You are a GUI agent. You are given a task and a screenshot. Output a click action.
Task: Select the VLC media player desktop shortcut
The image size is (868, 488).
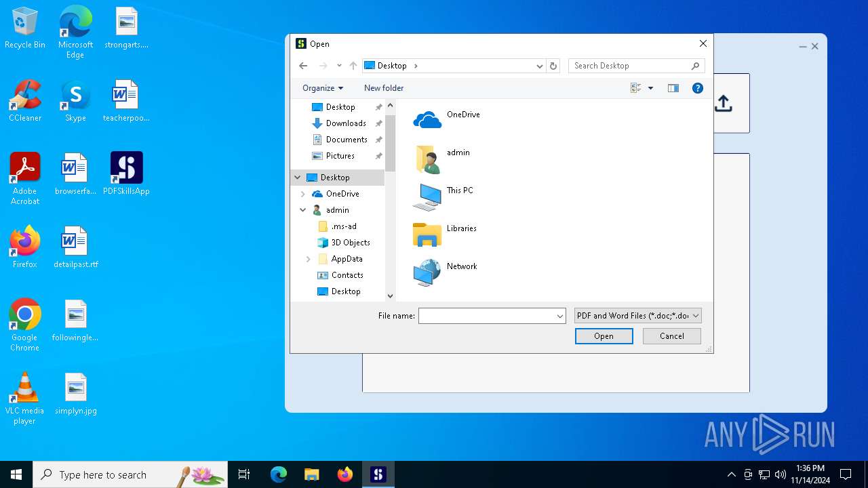(x=25, y=399)
